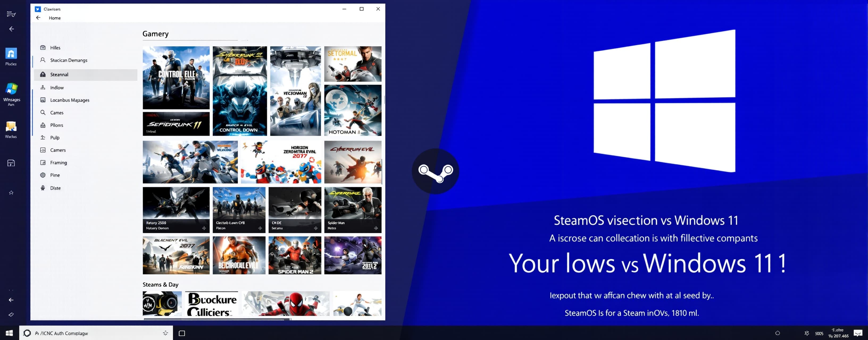Add CH DE Serams using plus icon
The width and height of the screenshot is (868, 340).
click(316, 228)
